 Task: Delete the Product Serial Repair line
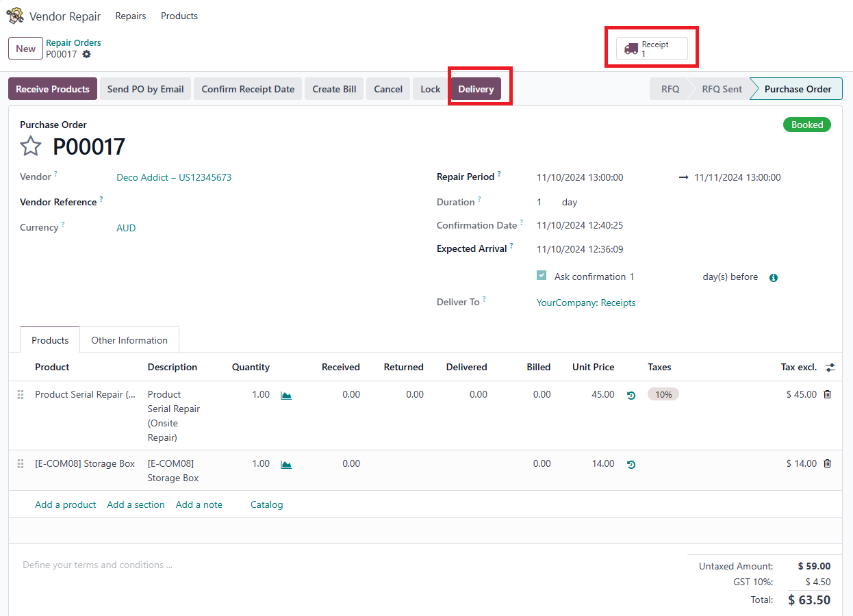[x=827, y=394]
